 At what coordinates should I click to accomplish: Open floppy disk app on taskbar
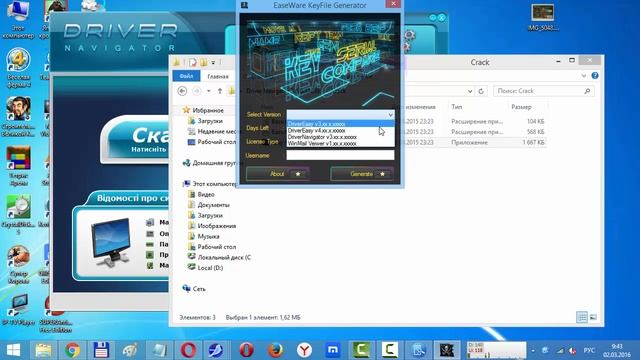point(101,350)
